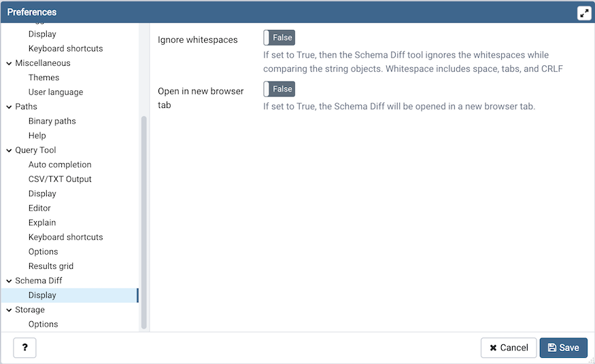Screen dimensions: 595x364
Task: Select Auto completion under Query Tool
Action: tap(60, 165)
